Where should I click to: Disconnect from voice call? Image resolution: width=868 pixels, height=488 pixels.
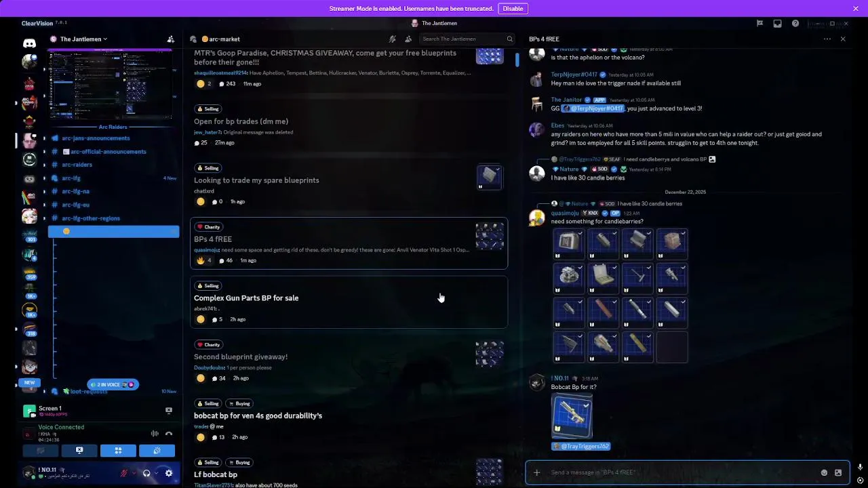[169, 434]
